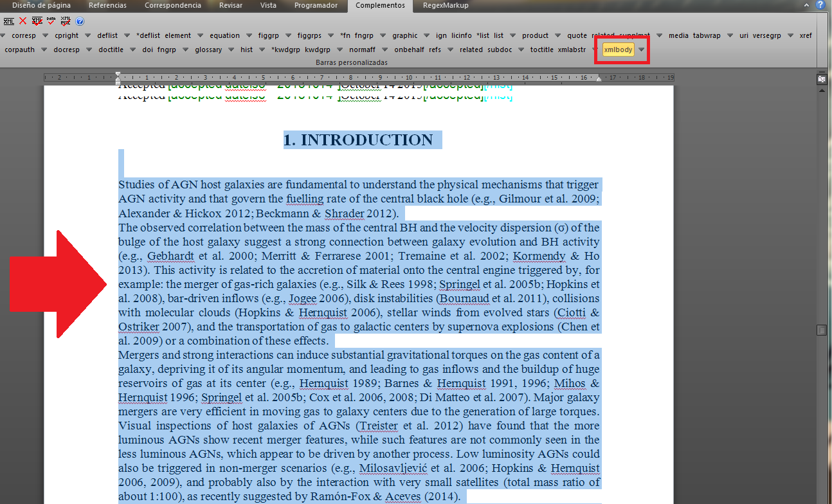832x504 pixels.
Task: Toggle the ruler button above the scrollbar
Action: pyautogui.click(x=821, y=78)
